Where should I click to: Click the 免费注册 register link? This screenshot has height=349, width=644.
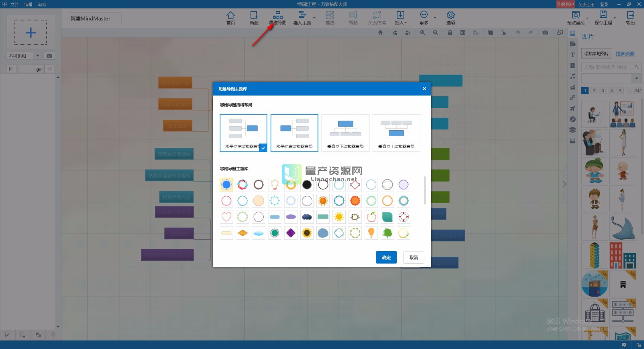(586, 4)
